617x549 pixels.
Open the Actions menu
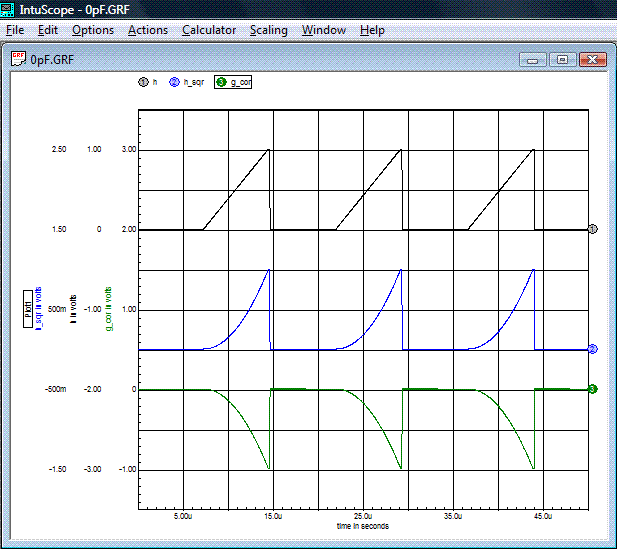point(148,30)
